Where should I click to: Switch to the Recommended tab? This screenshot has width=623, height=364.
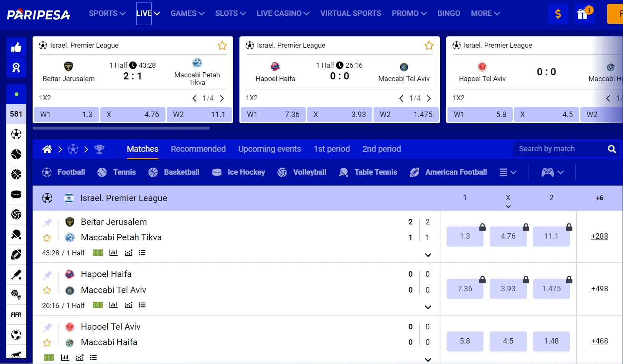pyautogui.click(x=198, y=149)
